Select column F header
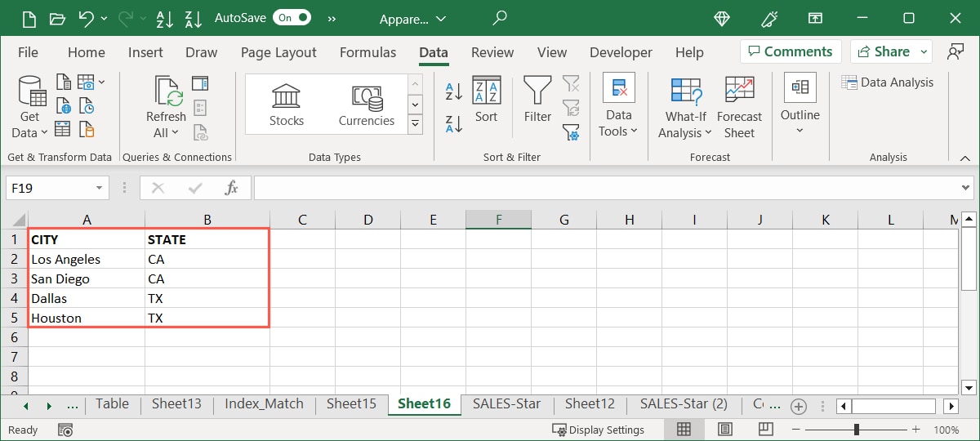The height and width of the screenshot is (441, 980). click(x=498, y=219)
